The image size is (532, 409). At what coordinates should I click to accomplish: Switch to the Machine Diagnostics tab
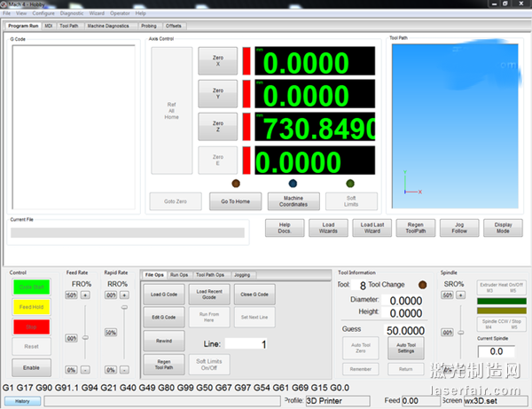pos(108,26)
